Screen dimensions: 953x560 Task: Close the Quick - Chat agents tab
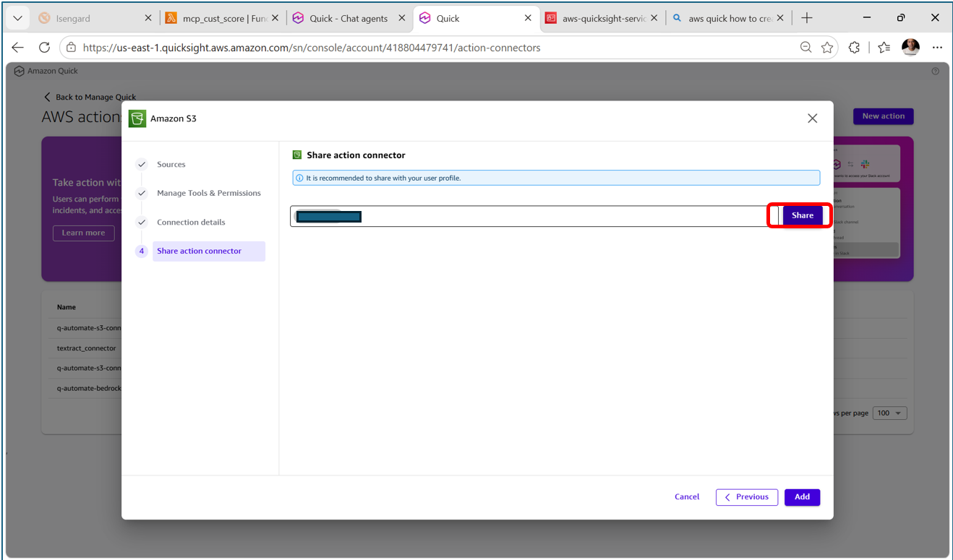click(x=402, y=19)
